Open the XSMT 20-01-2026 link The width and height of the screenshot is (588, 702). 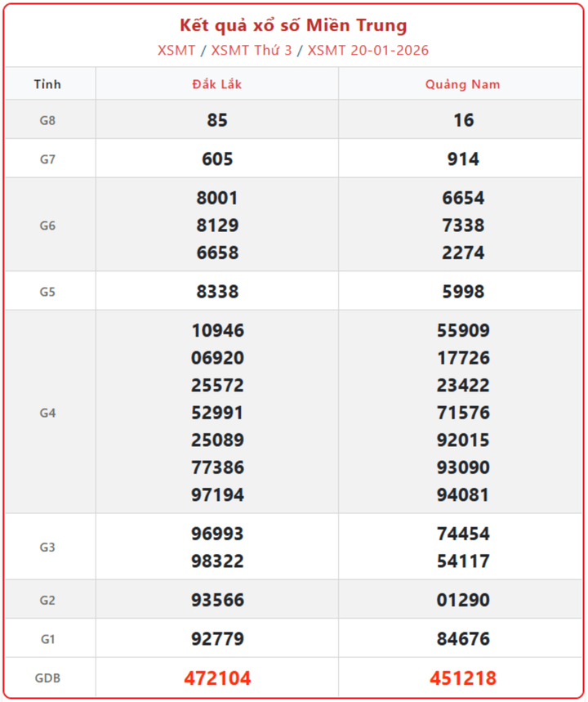pos(367,51)
